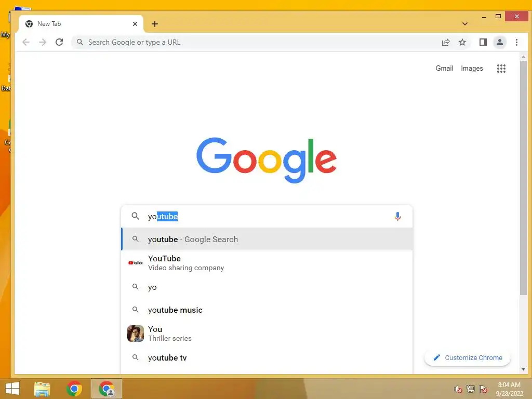Reload the page with refresh icon
The image size is (532, 399).
click(x=59, y=42)
